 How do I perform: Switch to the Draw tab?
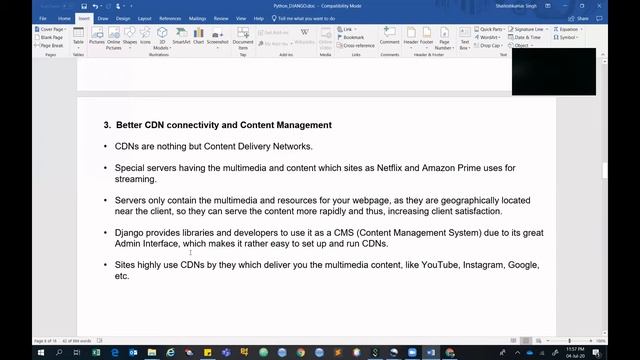103,18
